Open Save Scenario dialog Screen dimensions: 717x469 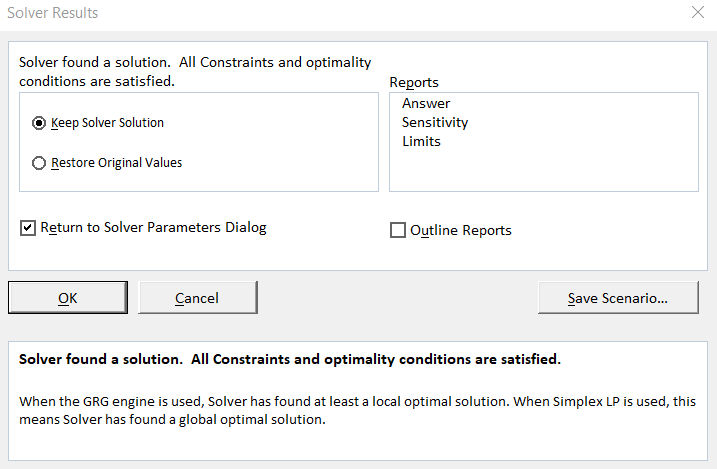(x=617, y=297)
